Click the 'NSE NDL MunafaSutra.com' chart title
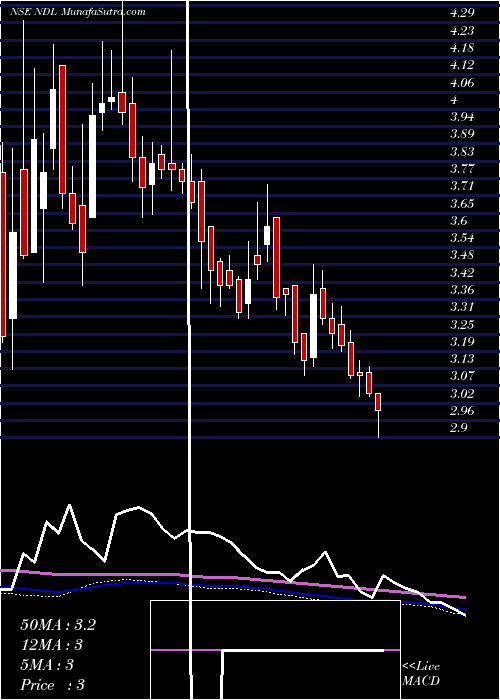Viewport: 500px width, 700px height. tap(77, 12)
